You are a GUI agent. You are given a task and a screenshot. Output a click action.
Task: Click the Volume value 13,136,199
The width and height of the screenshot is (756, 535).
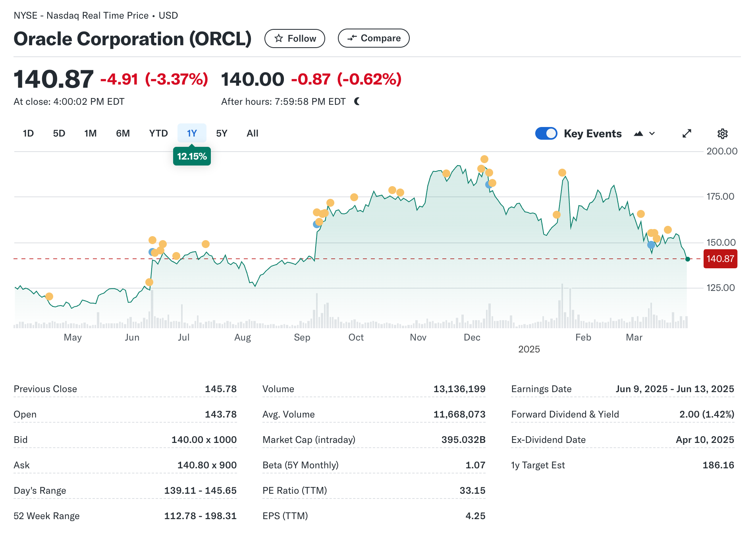click(459, 389)
